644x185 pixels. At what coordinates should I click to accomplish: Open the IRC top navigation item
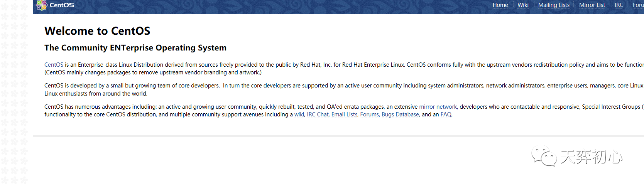619,5
